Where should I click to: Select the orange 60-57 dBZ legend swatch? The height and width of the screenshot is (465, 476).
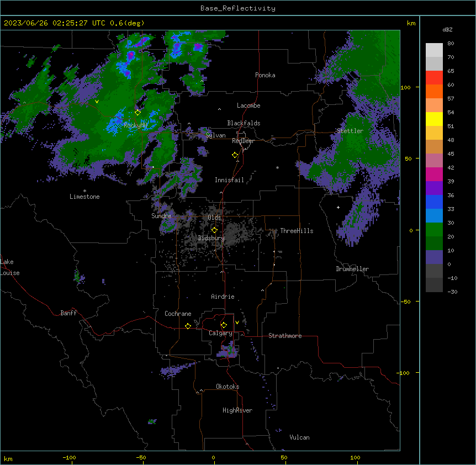(x=434, y=91)
